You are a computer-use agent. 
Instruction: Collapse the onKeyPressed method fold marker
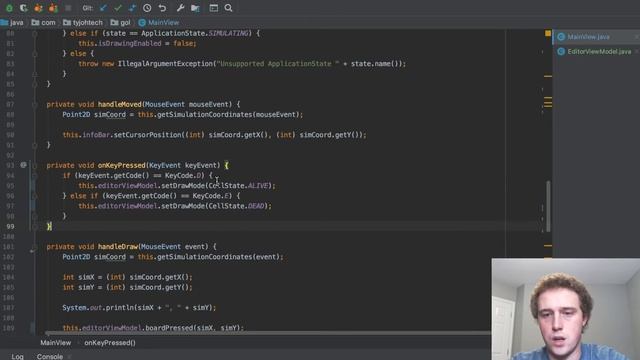click(x=35, y=165)
